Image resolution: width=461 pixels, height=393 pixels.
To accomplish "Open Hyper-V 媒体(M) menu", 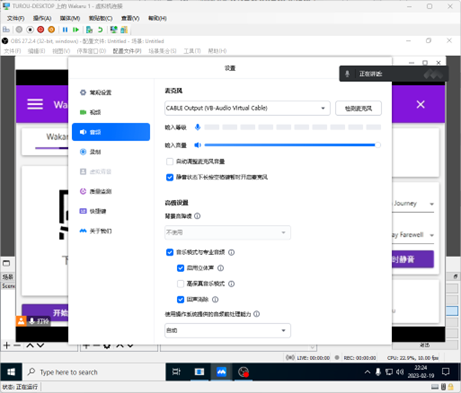I will pyautogui.click(x=70, y=18).
